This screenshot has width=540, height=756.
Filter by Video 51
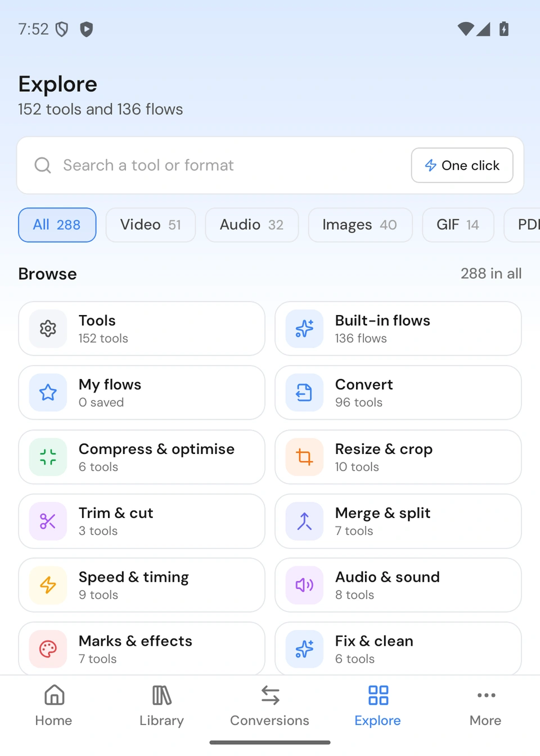click(151, 225)
